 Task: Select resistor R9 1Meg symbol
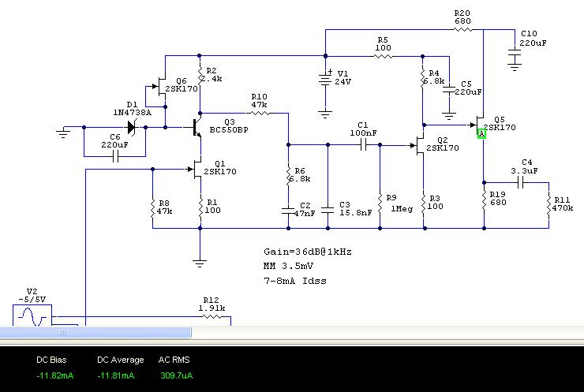(380, 203)
